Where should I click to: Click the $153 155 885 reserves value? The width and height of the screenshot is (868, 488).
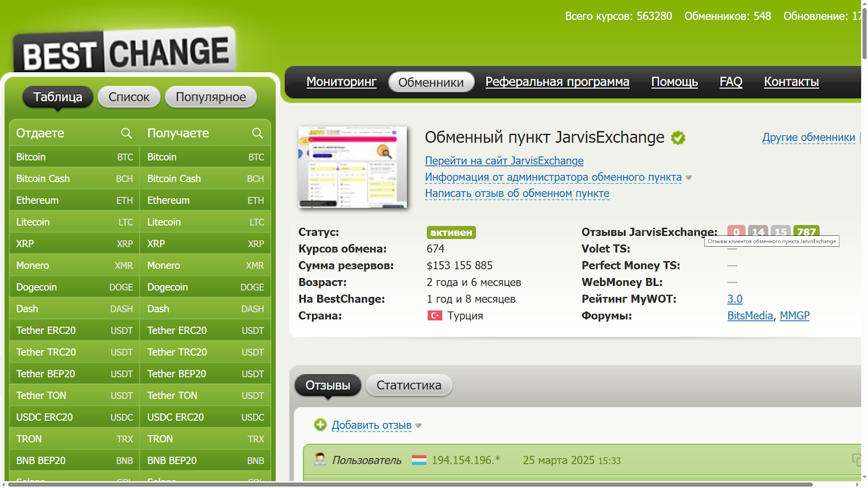point(459,266)
